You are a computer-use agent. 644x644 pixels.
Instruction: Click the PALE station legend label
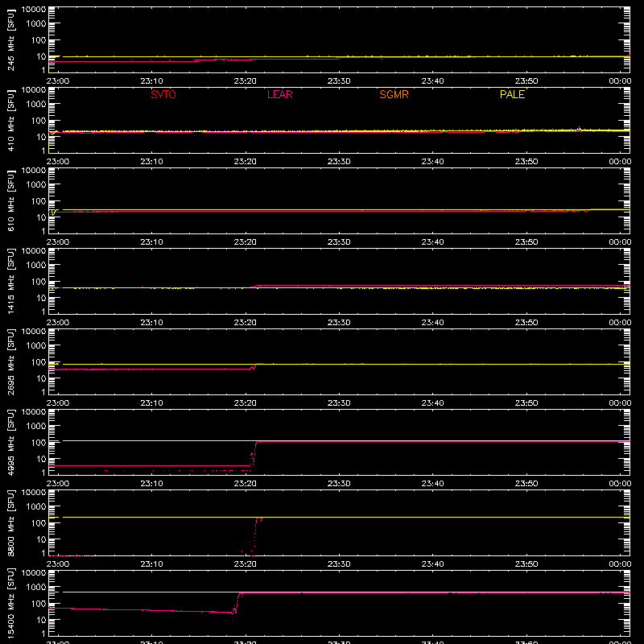(512, 94)
